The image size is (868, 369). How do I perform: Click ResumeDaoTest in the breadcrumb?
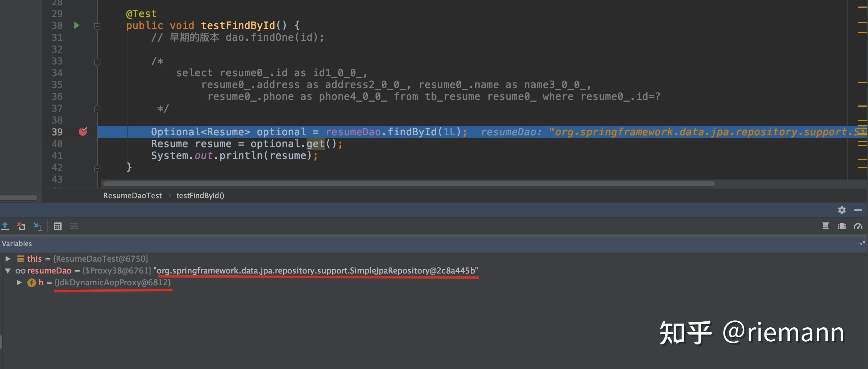coord(132,196)
